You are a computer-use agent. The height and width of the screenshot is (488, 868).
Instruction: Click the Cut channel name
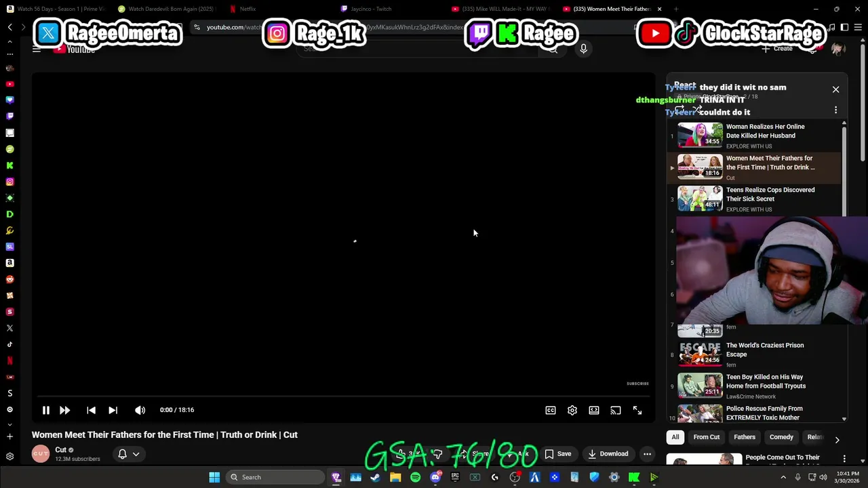click(60, 450)
